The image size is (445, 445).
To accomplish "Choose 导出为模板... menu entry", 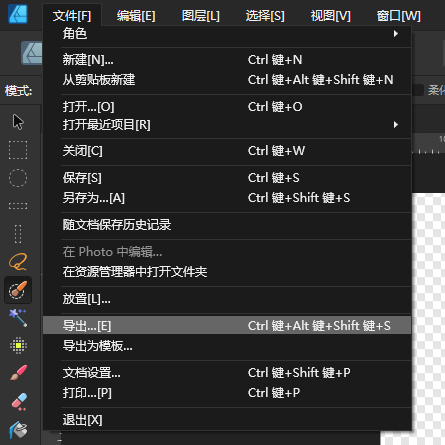I will (x=227, y=346).
